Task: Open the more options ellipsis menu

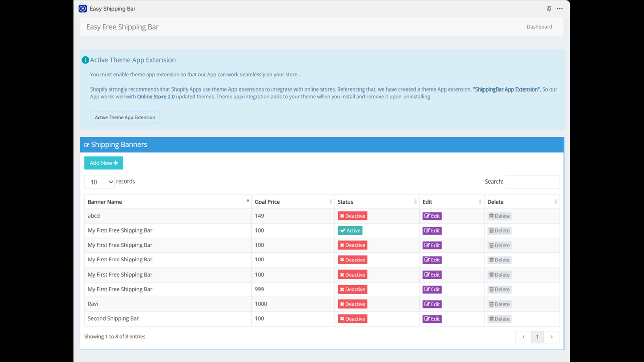Action: [x=559, y=8]
